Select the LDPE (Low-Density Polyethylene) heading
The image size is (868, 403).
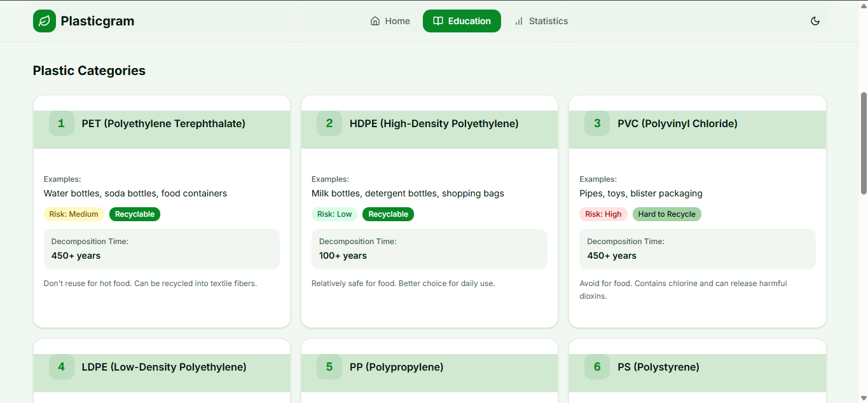[x=164, y=367]
